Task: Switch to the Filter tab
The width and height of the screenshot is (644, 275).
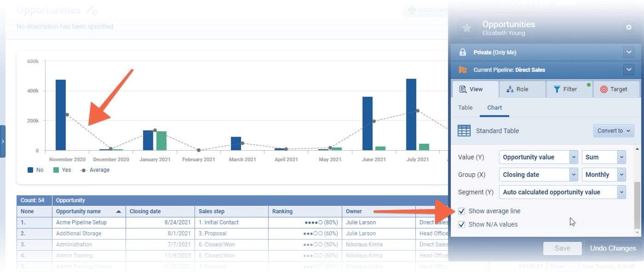Action: (569, 89)
